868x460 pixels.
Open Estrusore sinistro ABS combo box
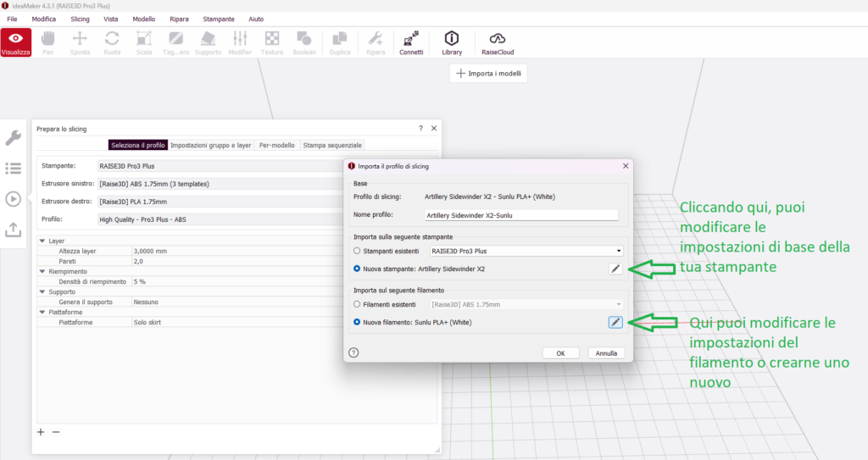(221, 184)
